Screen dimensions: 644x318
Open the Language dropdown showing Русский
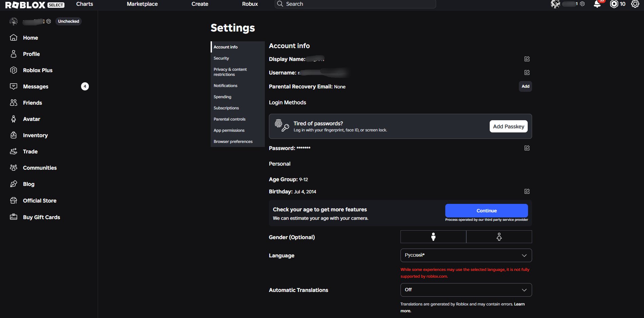point(466,255)
